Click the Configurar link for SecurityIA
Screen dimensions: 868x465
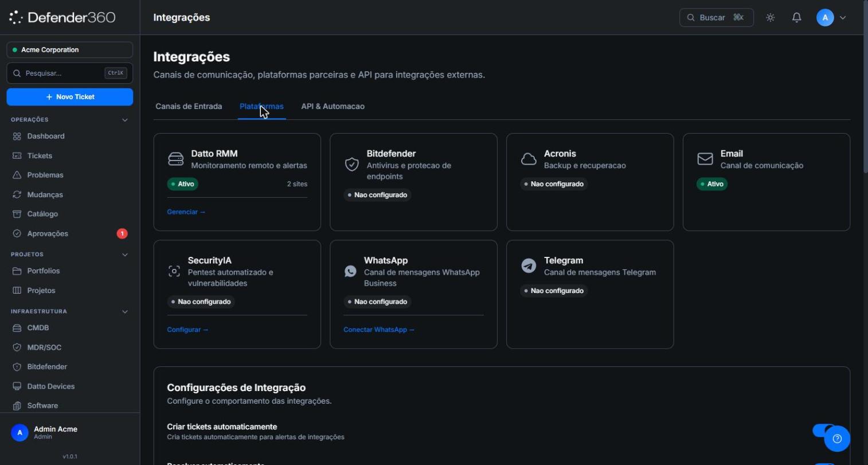(x=187, y=330)
